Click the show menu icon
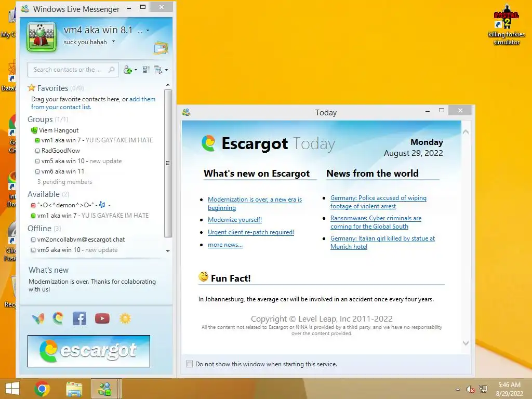 click(158, 70)
